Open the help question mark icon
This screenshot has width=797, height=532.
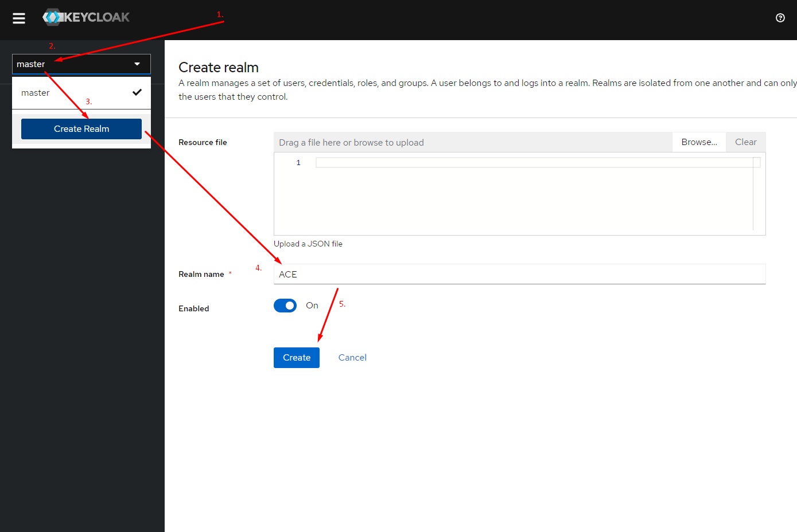pyautogui.click(x=780, y=18)
